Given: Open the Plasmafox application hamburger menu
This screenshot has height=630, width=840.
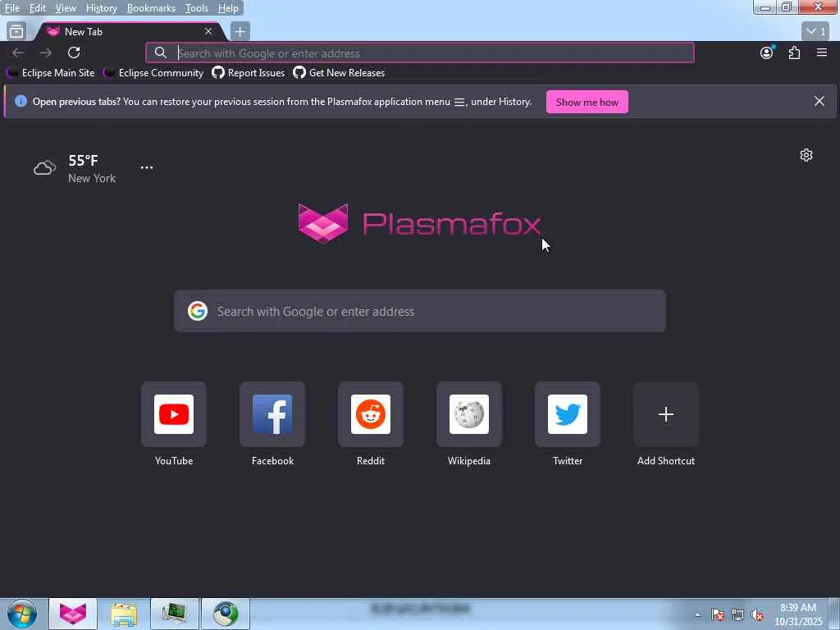Looking at the screenshot, I should tap(822, 52).
